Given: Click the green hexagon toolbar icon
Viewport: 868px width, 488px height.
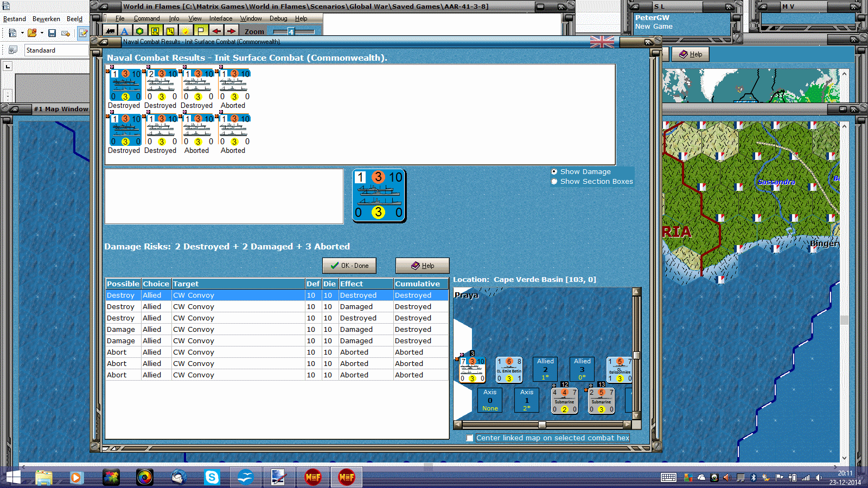Looking at the screenshot, I should 140,31.
